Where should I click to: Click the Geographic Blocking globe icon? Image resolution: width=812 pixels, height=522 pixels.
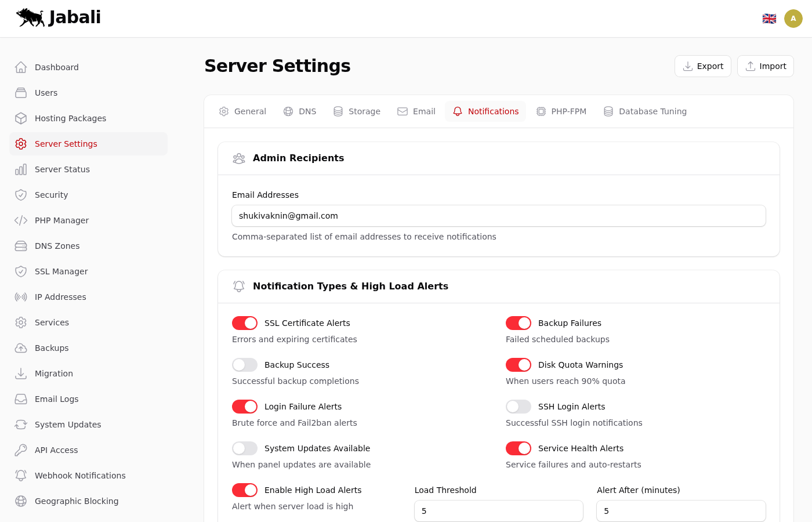tap(21, 501)
